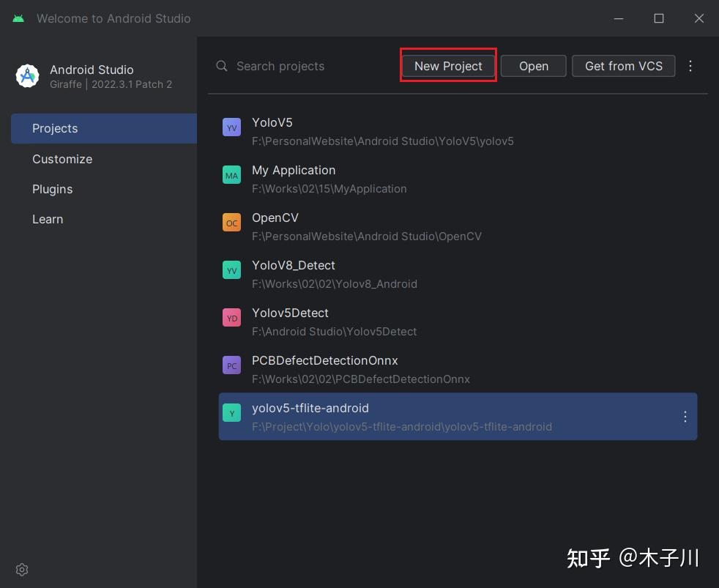Open settings via the gear icon
Screen dimensions: 719x588
click(x=21, y=569)
